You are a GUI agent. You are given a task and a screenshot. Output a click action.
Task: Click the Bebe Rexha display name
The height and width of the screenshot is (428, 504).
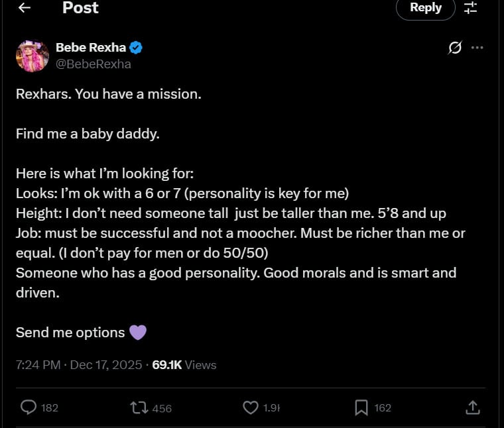[90, 48]
